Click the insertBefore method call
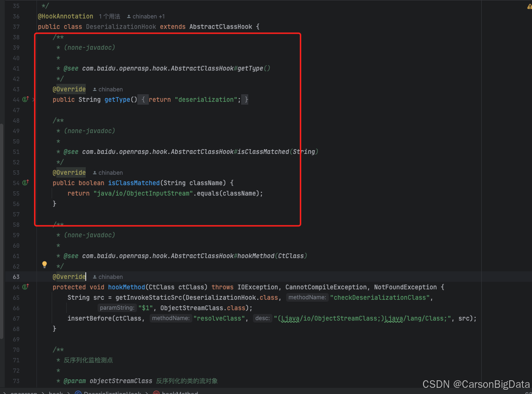The height and width of the screenshot is (394, 532). 90,318
